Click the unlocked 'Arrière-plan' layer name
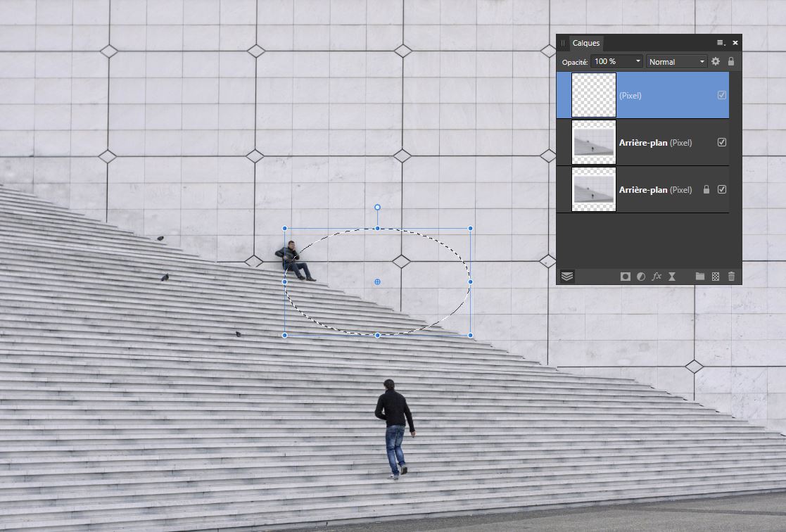This screenshot has width=786, height=532. (x=643, y=142)
